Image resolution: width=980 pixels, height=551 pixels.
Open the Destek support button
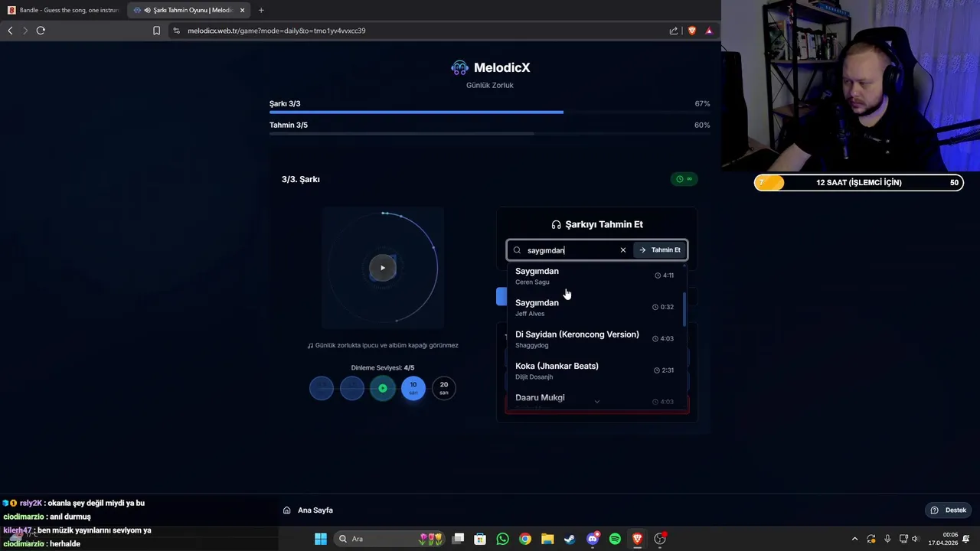(x=949, y=510)
